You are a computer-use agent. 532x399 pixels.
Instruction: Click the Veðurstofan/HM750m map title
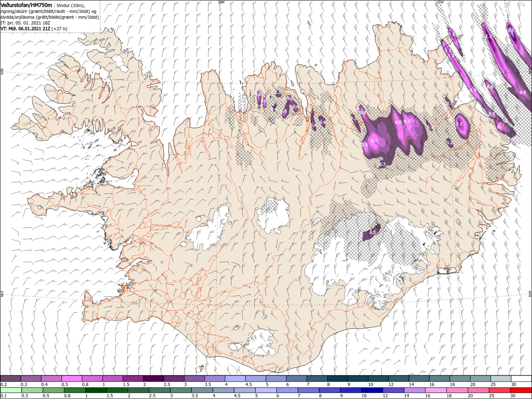click(27, 5)
